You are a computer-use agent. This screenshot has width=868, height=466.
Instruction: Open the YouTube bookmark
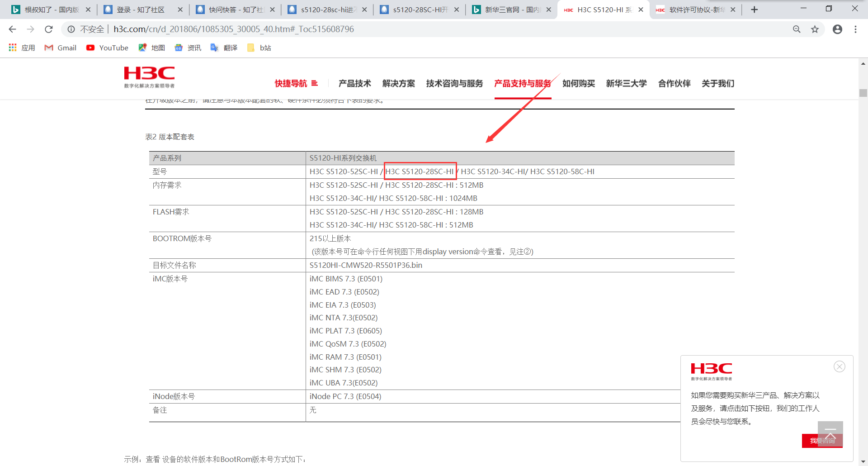[108, 48]
